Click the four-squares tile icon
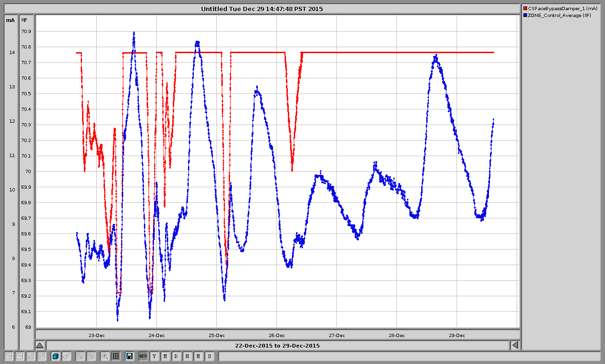This screenshot has width=605, height=364. coord(91,356)
